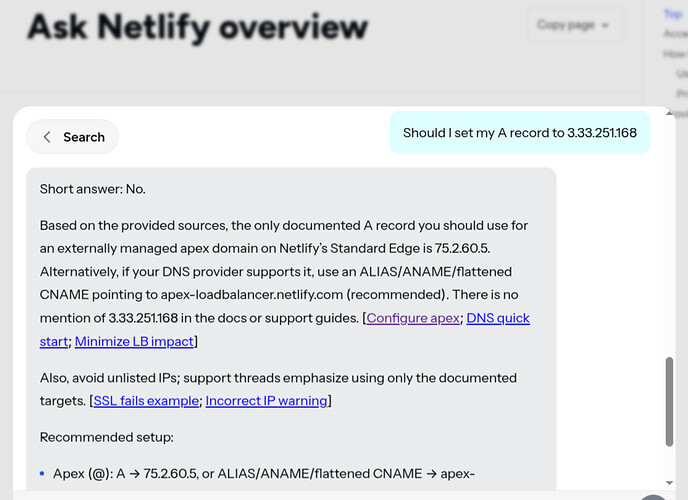Click the Ask Netlify overview heading
The height and width of the screenshot is (500, 688).
tap(197, 27)
